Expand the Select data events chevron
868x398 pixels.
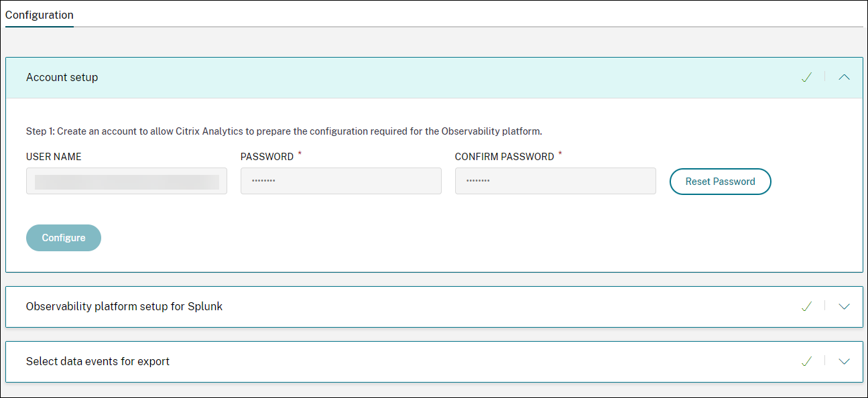click(844, 361)
